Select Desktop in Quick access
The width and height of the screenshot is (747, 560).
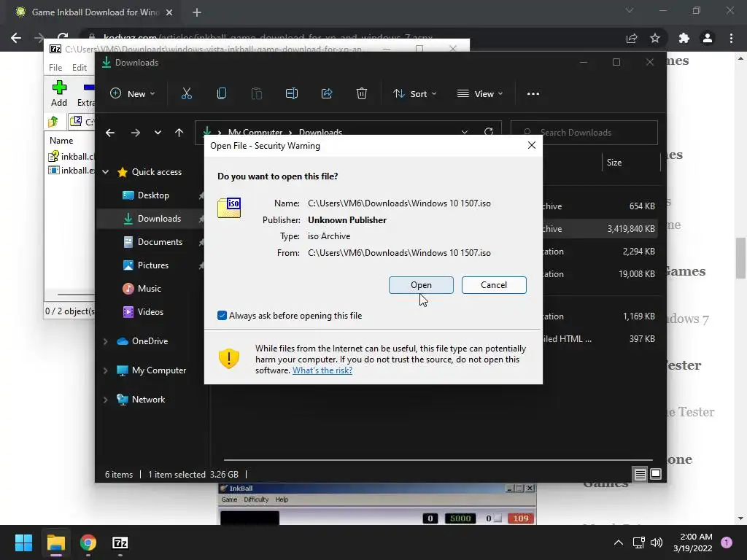[x=152, y=195]
